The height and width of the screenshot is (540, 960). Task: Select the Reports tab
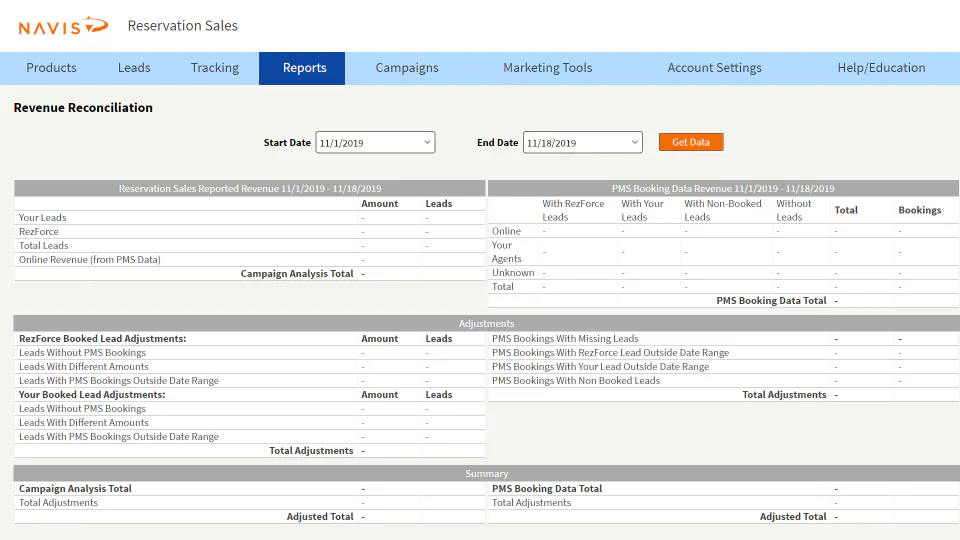(302, 68)
